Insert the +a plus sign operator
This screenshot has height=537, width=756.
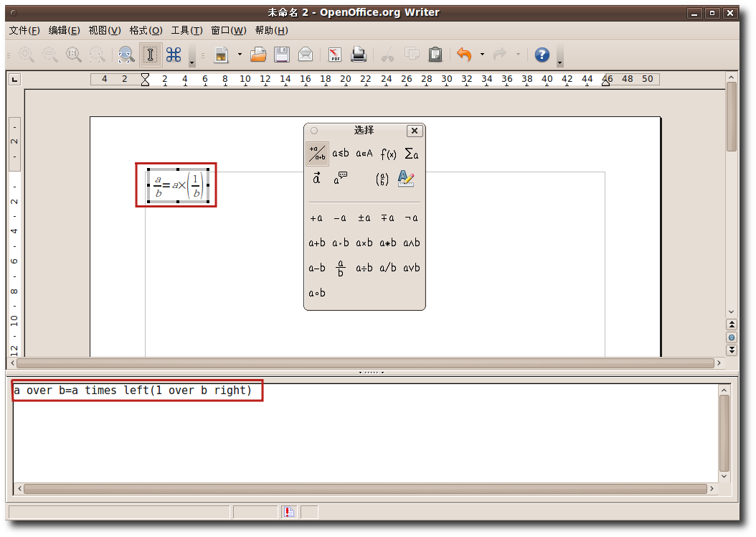316,218
